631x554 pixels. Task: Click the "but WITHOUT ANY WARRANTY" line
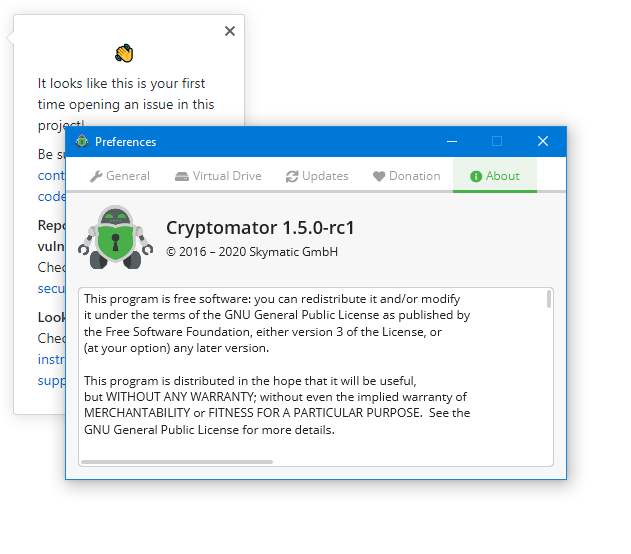point(275,397)
